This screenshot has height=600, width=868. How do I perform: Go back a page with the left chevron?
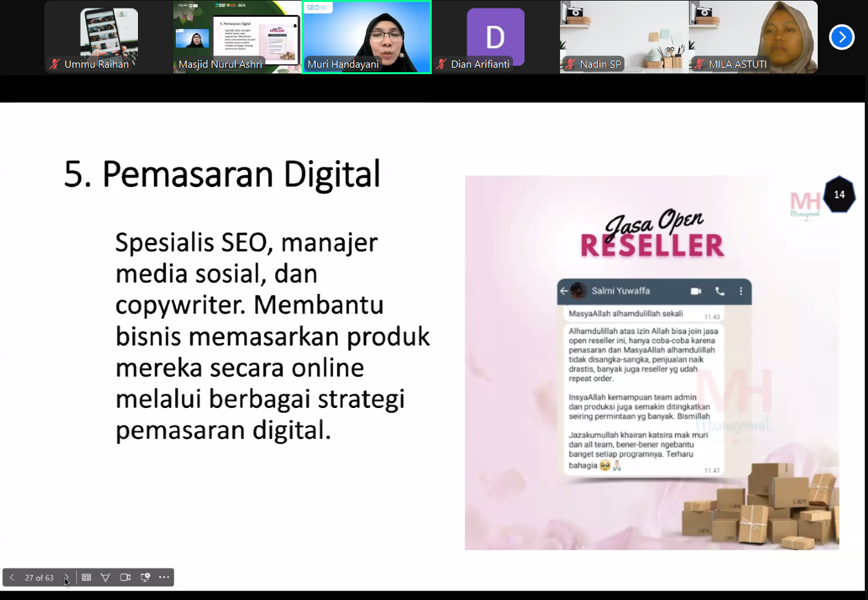tap(12, 577)
